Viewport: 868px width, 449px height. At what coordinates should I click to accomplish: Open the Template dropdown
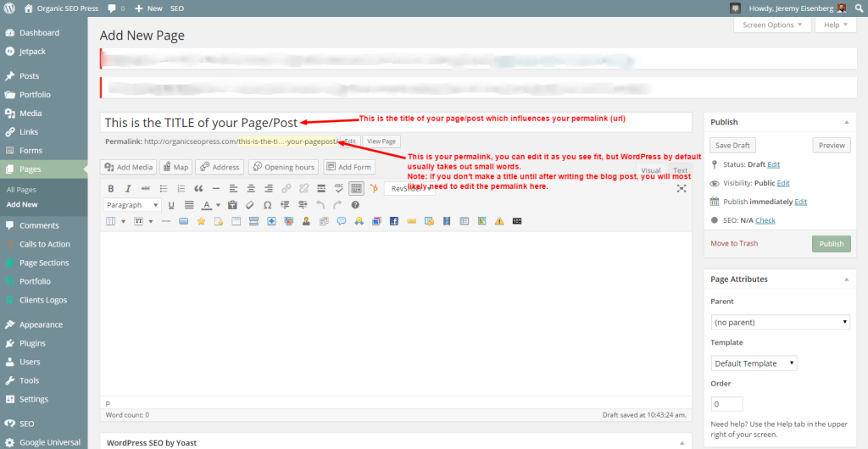pyautogui.click(x=754, y=363)
